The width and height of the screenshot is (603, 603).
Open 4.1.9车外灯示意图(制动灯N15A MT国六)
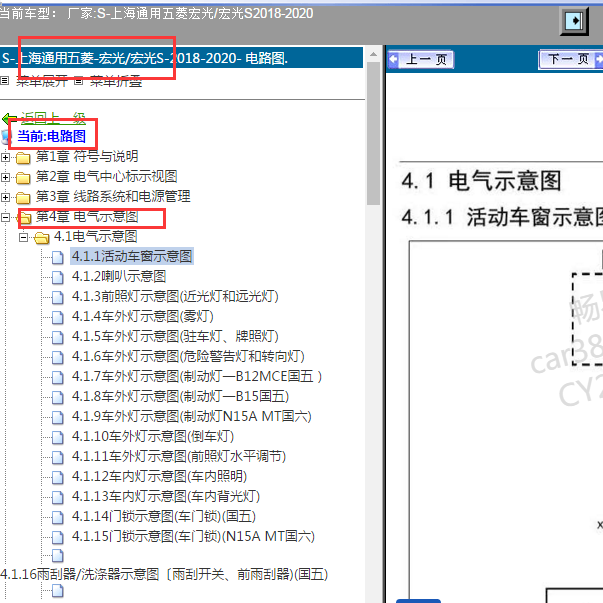click(192, 416)
